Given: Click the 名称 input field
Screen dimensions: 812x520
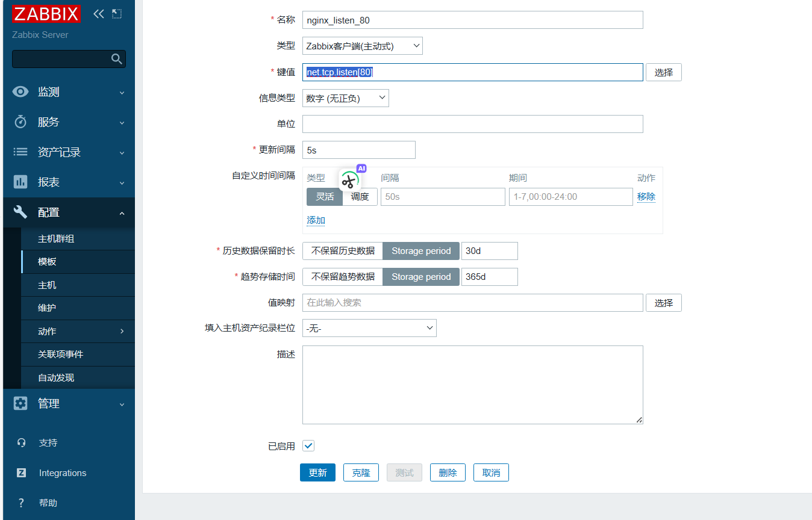Looking at the screenshot, I should tap(473, 20).
